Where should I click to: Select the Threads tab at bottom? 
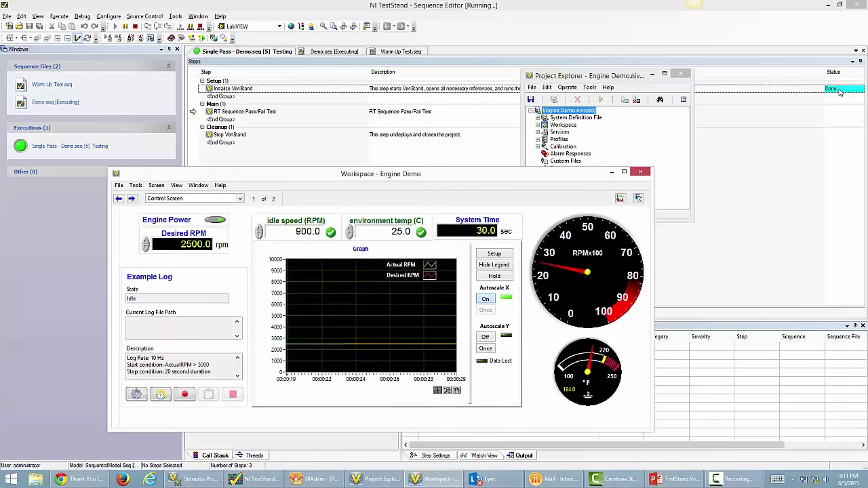pos(250,455)
